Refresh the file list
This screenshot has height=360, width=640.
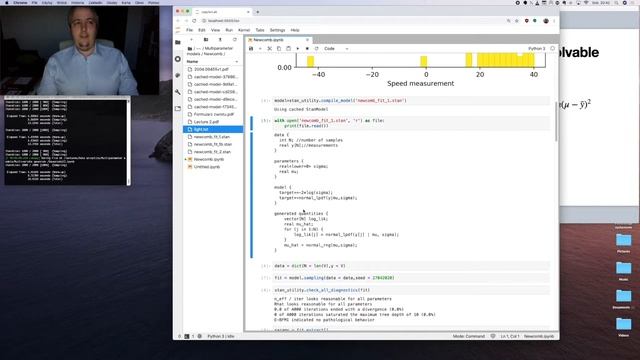click(x=234, y=40)
